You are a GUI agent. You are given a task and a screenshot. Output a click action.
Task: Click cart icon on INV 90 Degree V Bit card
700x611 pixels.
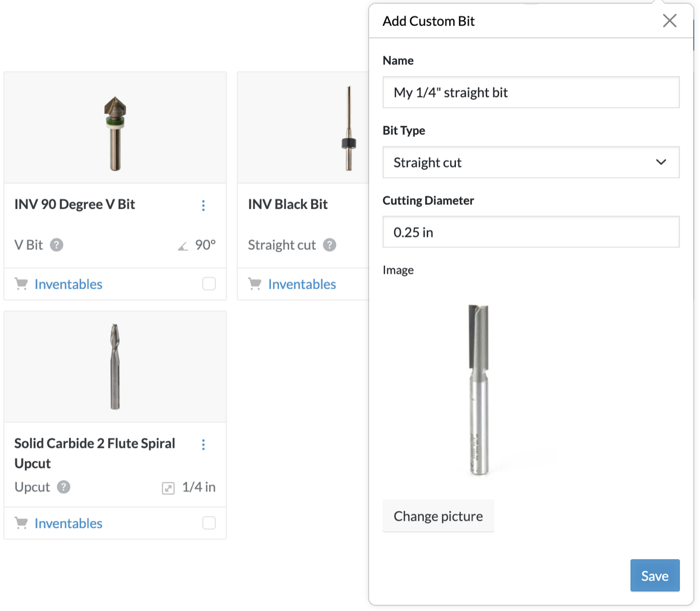point(21,284)
